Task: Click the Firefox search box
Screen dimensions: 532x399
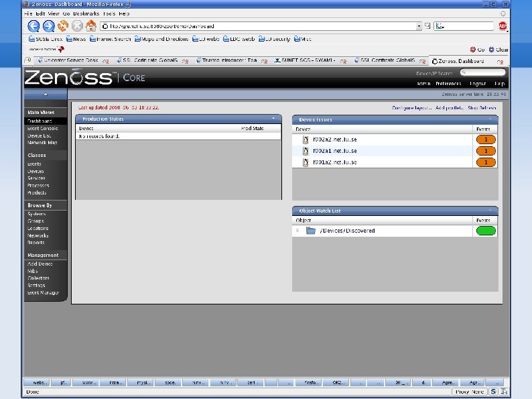Action: point(464,26)
